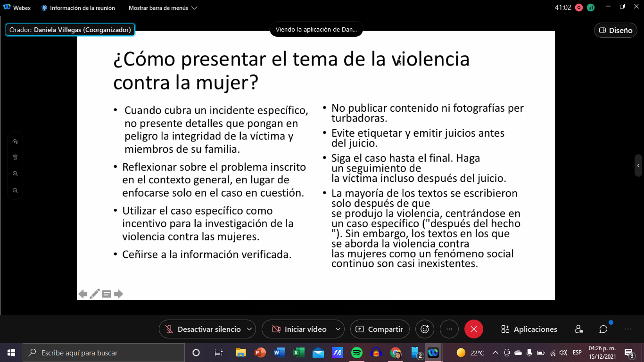The image size is (644, 362).
Task: Open the notification center with 3 notifications
Action: tap(629, 353)
